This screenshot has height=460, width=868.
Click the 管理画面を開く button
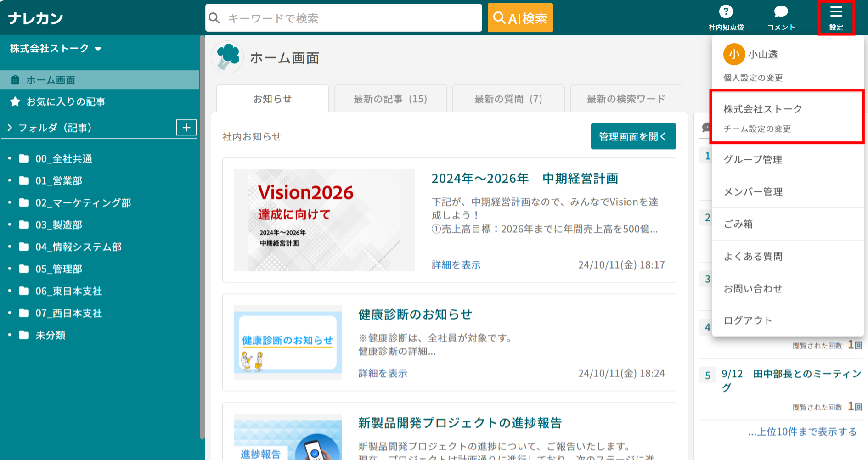coord(633,136)
